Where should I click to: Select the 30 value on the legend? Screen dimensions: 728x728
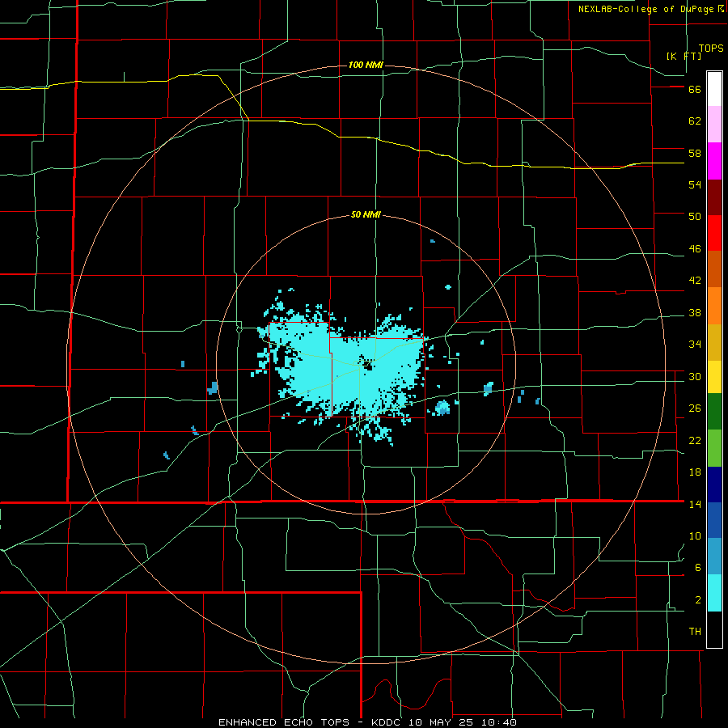pos(695,376)
